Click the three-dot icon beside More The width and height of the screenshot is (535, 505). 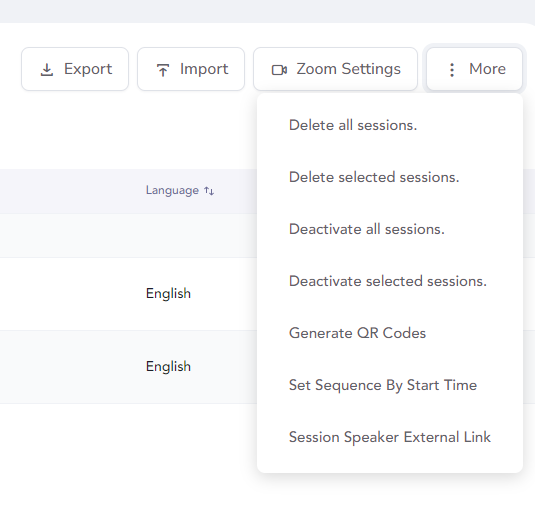pyautogui.click(x=452, y=70)
